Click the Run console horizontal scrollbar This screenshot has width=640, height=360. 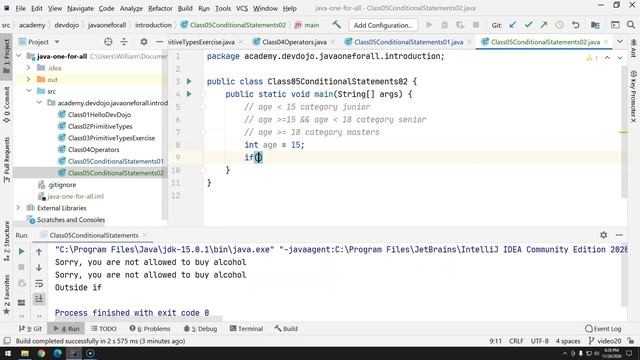pyautogui.click(x=139, y=318)
